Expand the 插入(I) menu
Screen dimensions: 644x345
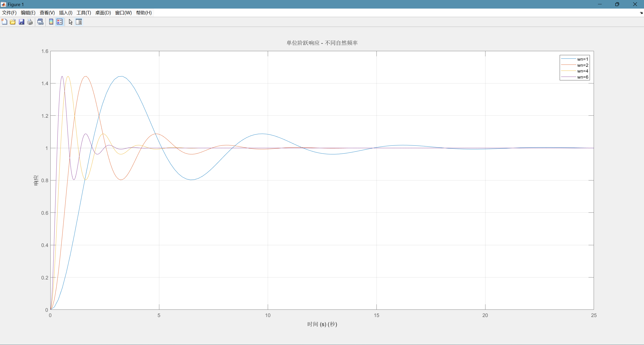click(x=65, y=13)
